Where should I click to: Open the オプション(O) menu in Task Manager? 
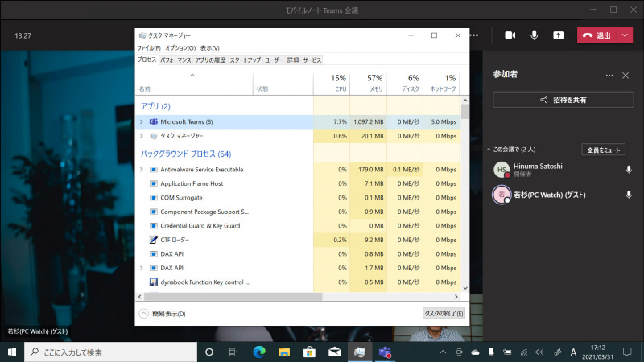tap(180, 48)
